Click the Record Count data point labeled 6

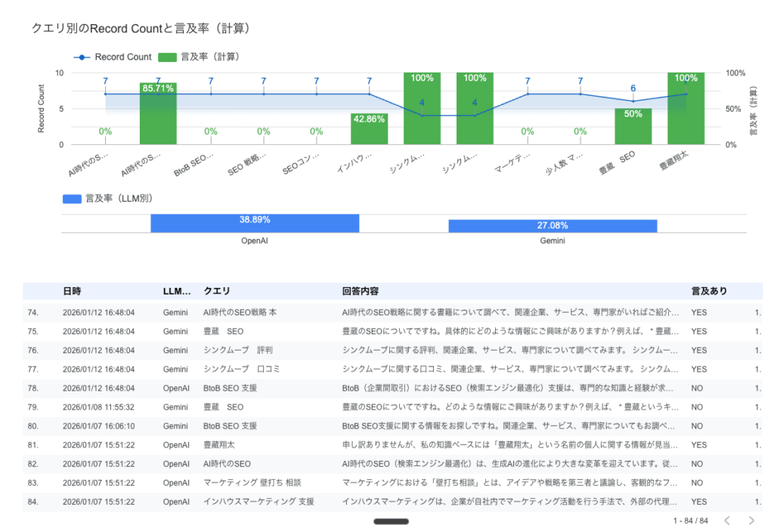click(633, 101)
